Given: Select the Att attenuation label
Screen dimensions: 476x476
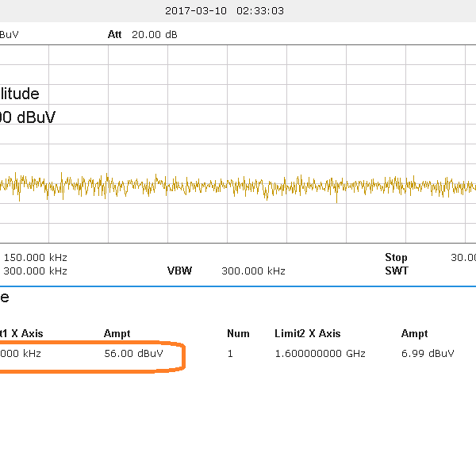Looking at the screenshot, I should 116,35.
